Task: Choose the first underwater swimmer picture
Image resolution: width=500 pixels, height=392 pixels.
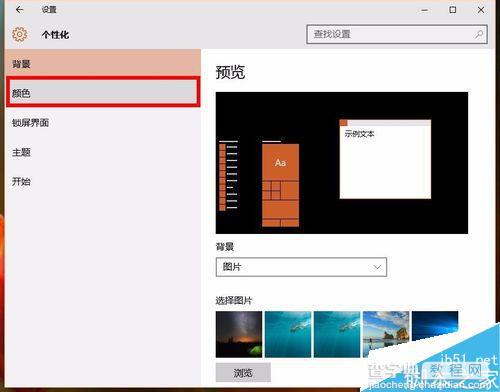Action: click(288, 334)
